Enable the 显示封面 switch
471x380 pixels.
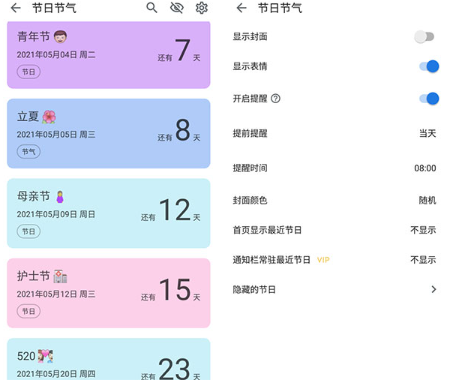tap(424, 37)
